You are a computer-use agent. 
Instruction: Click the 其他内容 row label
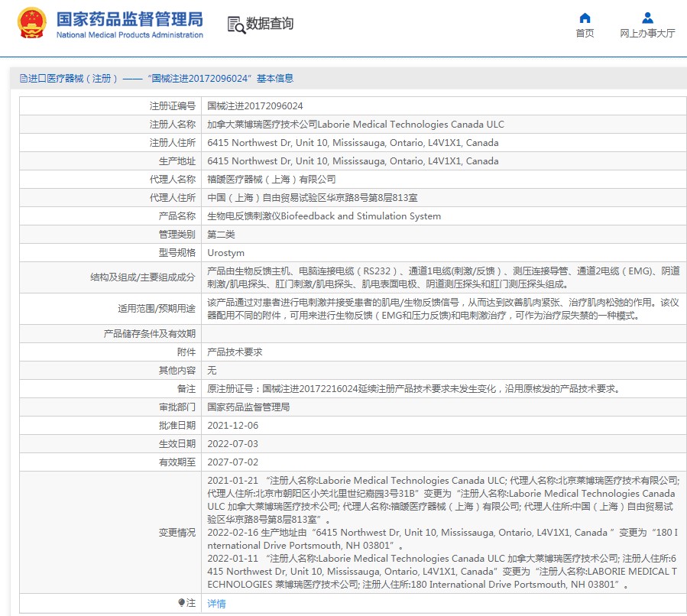coord(177,371)
